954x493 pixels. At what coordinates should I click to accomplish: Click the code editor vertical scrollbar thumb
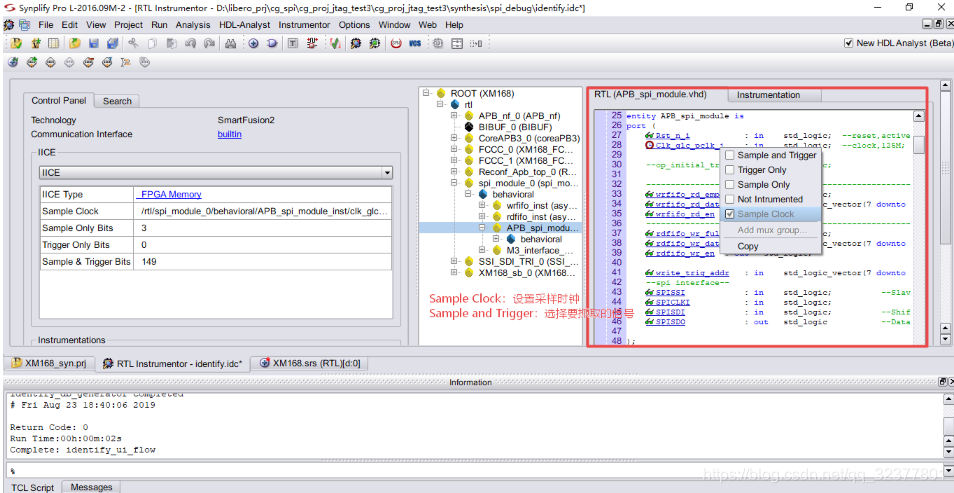click(x=919, y=145)
